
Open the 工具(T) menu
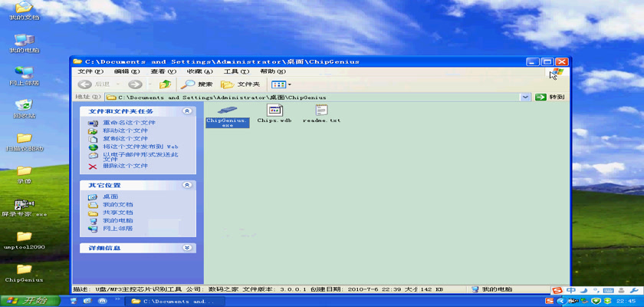(236, 71)
